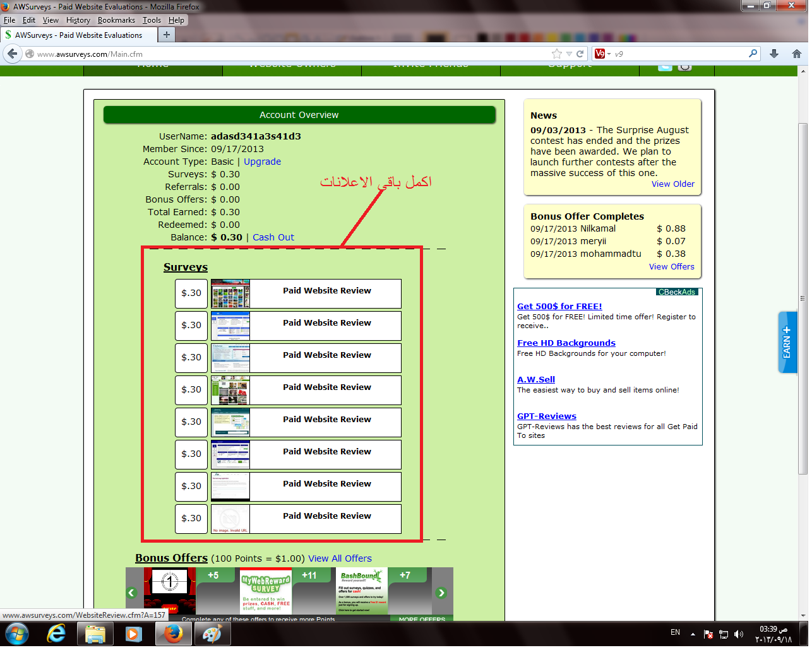Open View Older news link
This screenshot has width=812, height=655.
tap(673, 184)
